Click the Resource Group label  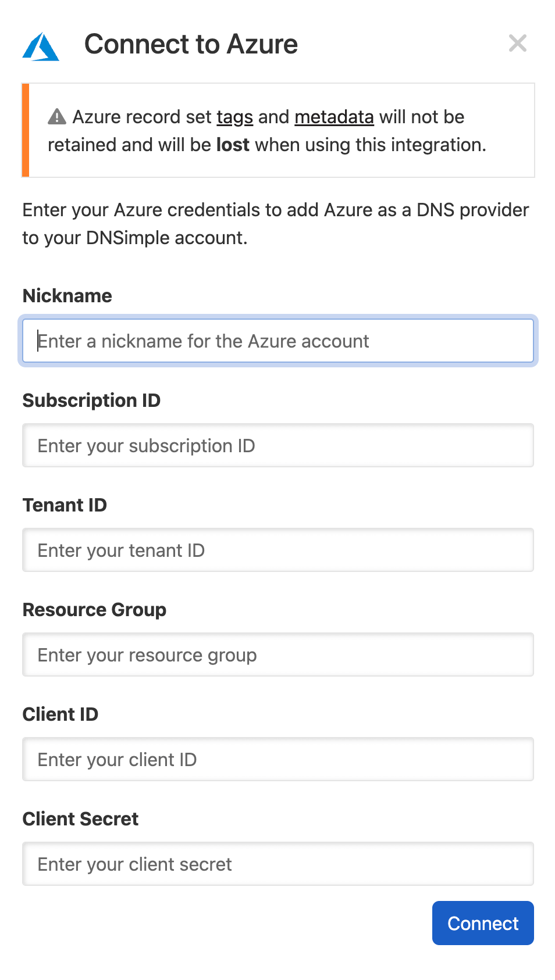pyautogui.click(x=94, y=610)
